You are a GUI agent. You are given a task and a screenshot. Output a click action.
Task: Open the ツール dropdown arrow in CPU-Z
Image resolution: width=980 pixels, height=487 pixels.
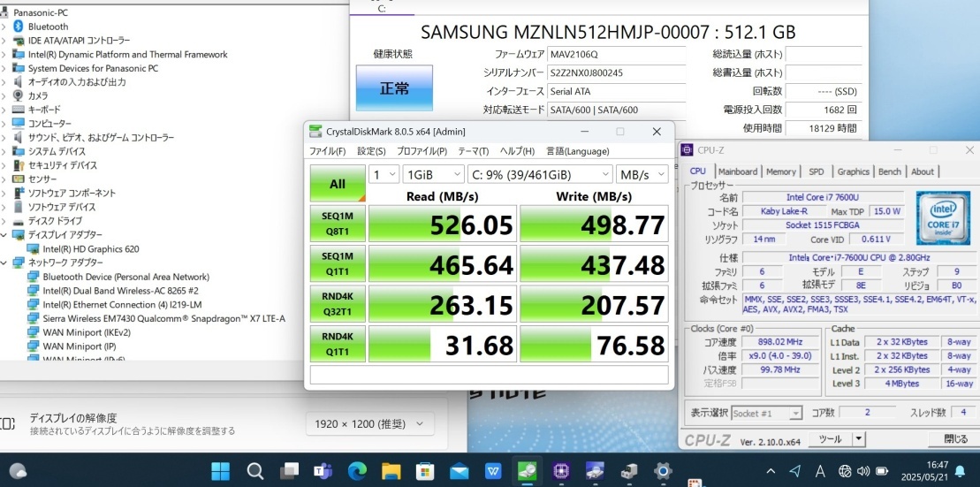(859, 439)
